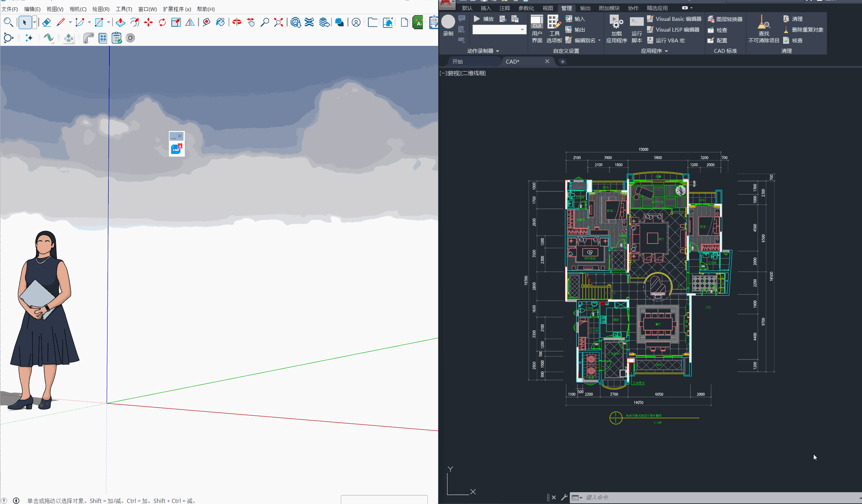Click the CAD import floating icon
862x504 pixels.
(x=176, y=149)
